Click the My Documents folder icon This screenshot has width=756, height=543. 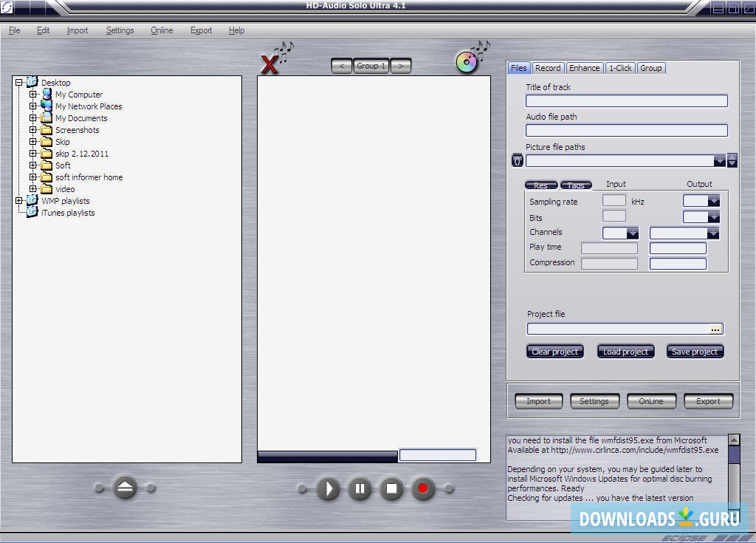pos(47,117)
